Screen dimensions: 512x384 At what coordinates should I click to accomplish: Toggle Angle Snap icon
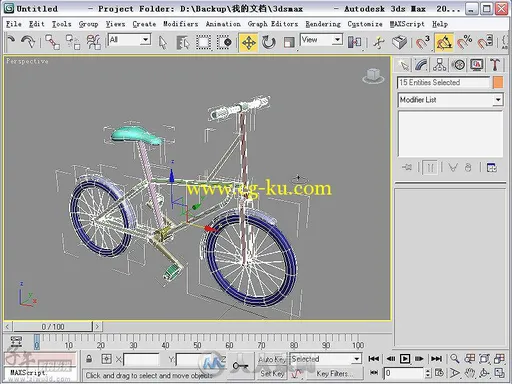[444, 43]
